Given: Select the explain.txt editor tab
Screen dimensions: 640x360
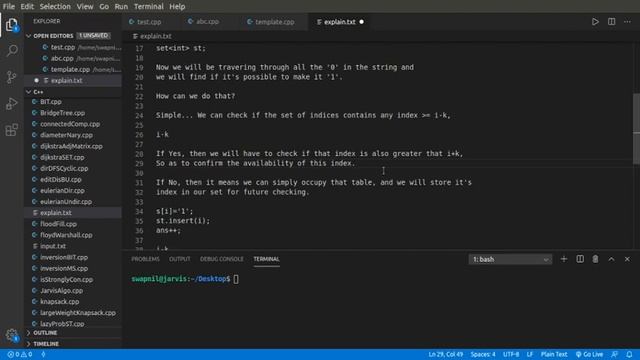Looking at the screenshot, I should tap(340, 22).
